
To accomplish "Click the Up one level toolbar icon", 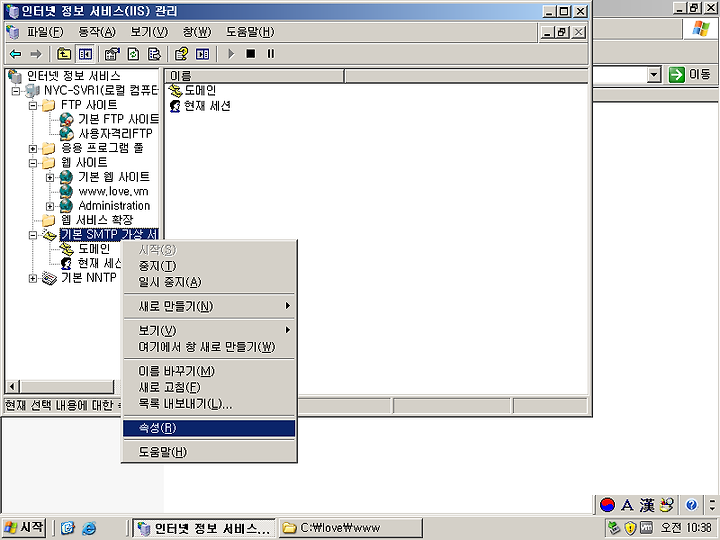I will (64, 54).
